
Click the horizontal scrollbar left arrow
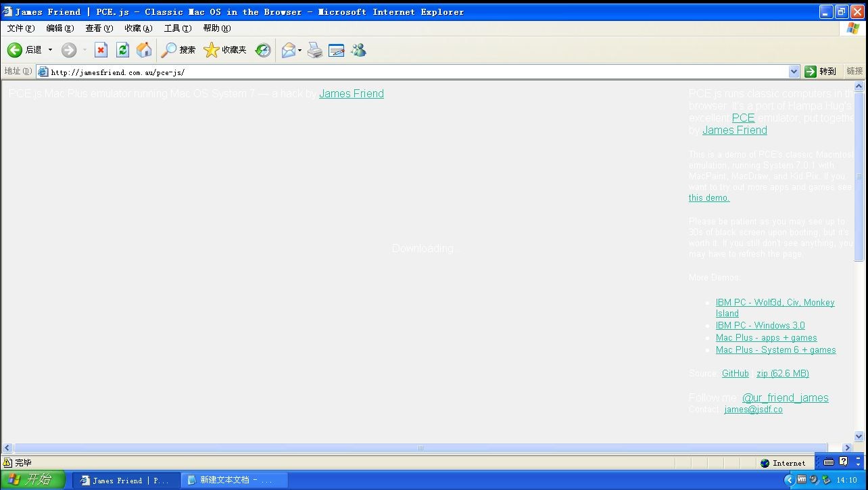pyautogui.click(x=7, y=447)
